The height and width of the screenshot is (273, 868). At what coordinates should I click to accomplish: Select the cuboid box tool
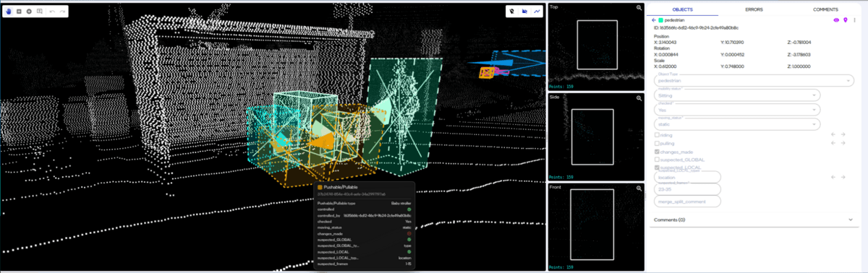(x=20, y=12)
